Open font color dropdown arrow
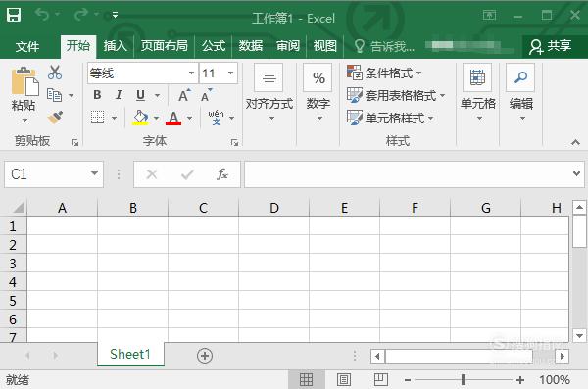Image resolution: width=588 pixels, height=389 pixels. coord(190,118)
